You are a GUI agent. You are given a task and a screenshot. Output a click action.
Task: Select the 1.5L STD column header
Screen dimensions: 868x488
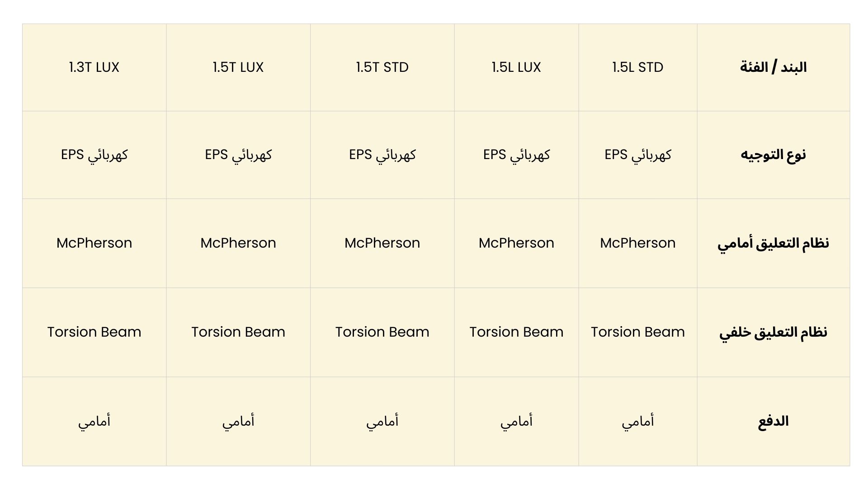click(637, 67)
